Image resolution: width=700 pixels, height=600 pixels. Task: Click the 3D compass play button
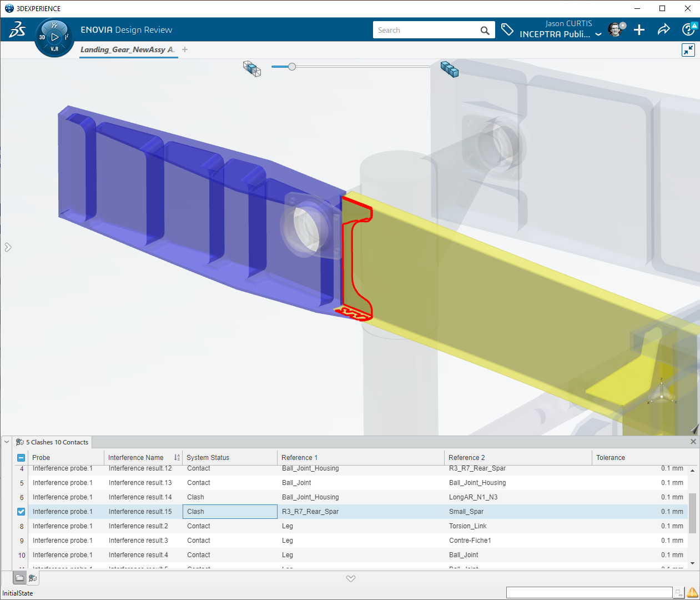tap(54, 37)
